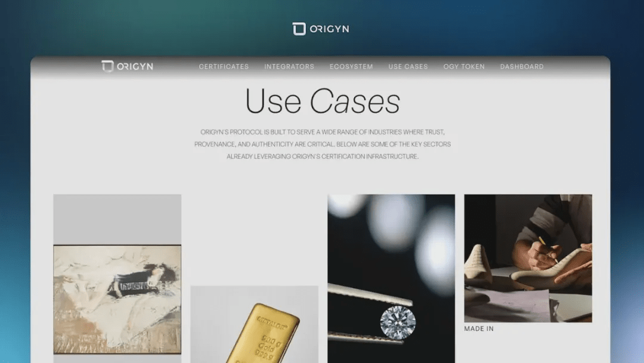This screenshot has width=644, height=363.
Task: Click the large Use Cases heading
Action: (323, 101)
